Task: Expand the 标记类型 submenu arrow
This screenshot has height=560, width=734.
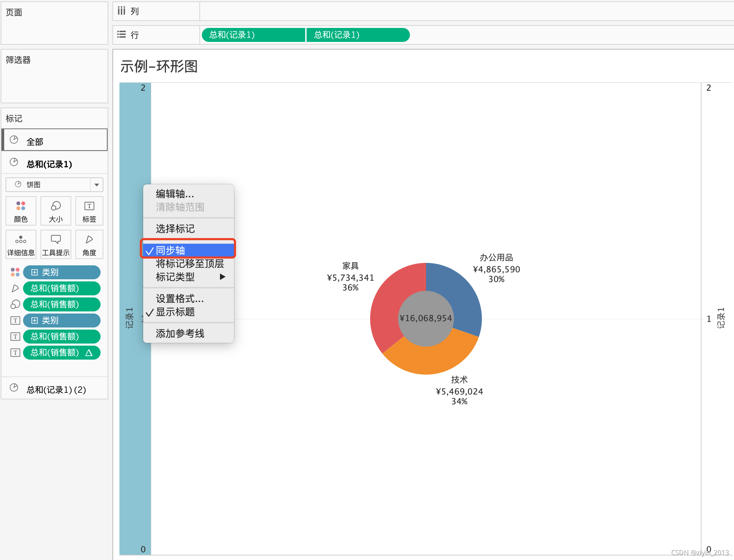Action: point(222,277)
